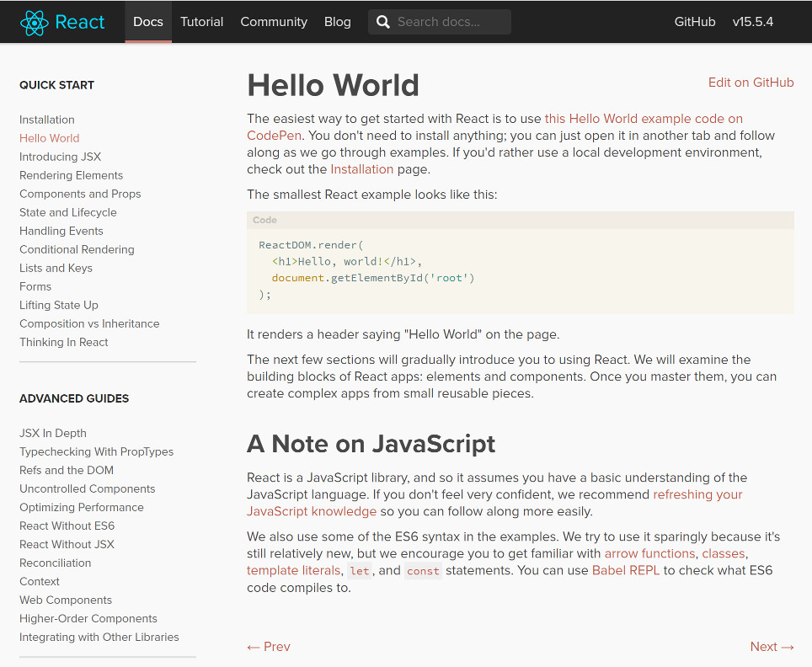The height and width of the screenshot is (667, 812).
Task: Open JSX In Depth guide
Action: (53, 434)
